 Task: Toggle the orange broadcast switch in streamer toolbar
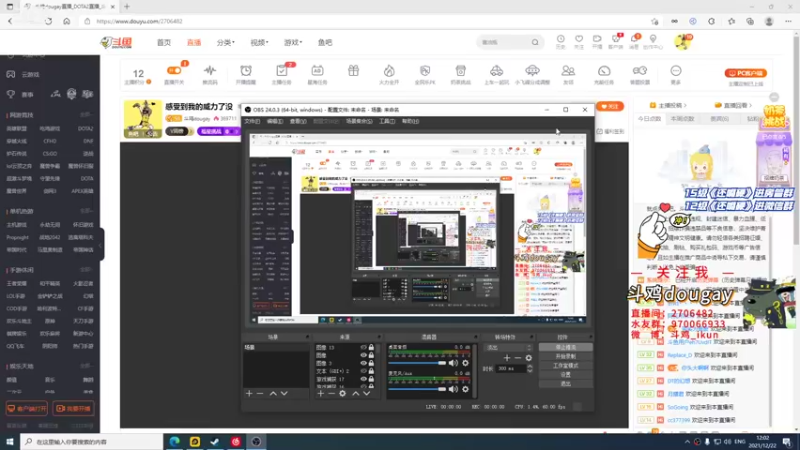tap(174, 70)
